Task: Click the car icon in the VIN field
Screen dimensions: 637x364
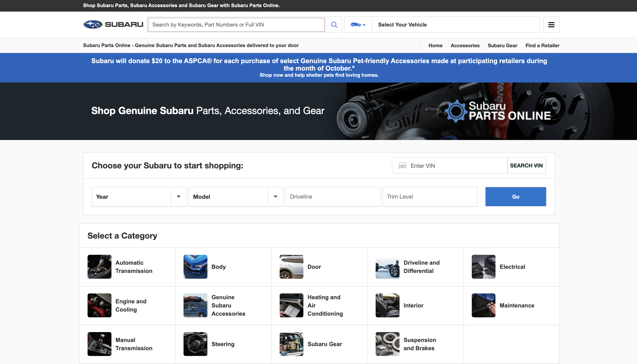Action: click(402, 166)
